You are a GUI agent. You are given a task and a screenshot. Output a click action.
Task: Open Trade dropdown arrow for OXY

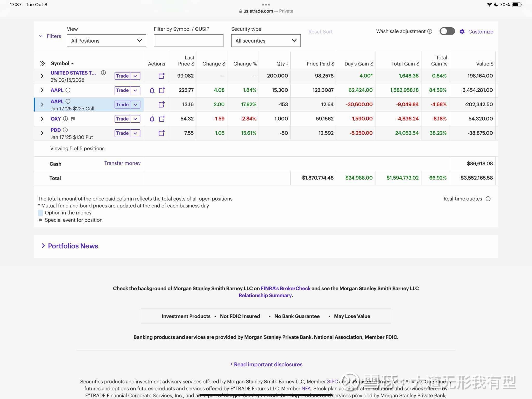[x=135, y=119]
